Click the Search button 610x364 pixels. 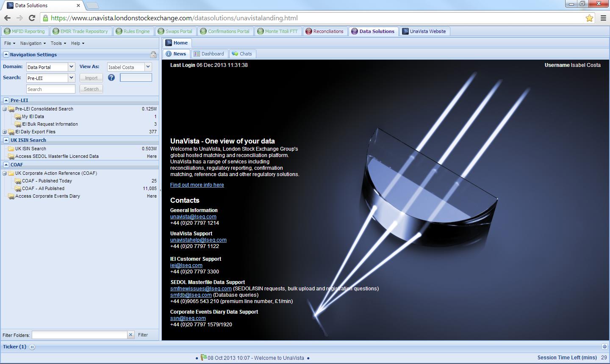click(x=91, y=89)
